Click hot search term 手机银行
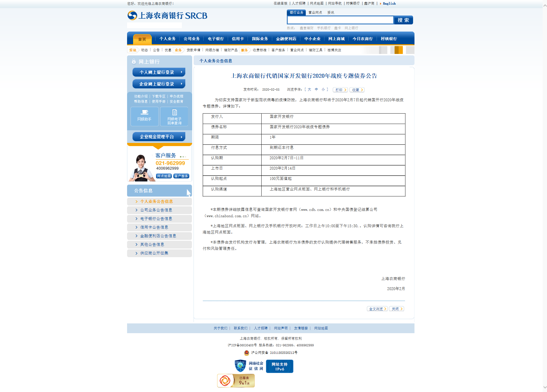547x392 pixels. tap(324, 28)
